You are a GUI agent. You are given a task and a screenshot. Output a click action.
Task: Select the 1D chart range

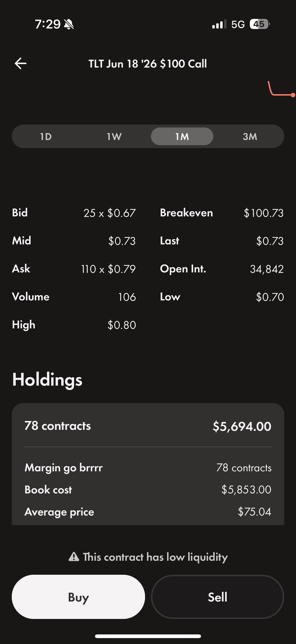coord(46,137)
